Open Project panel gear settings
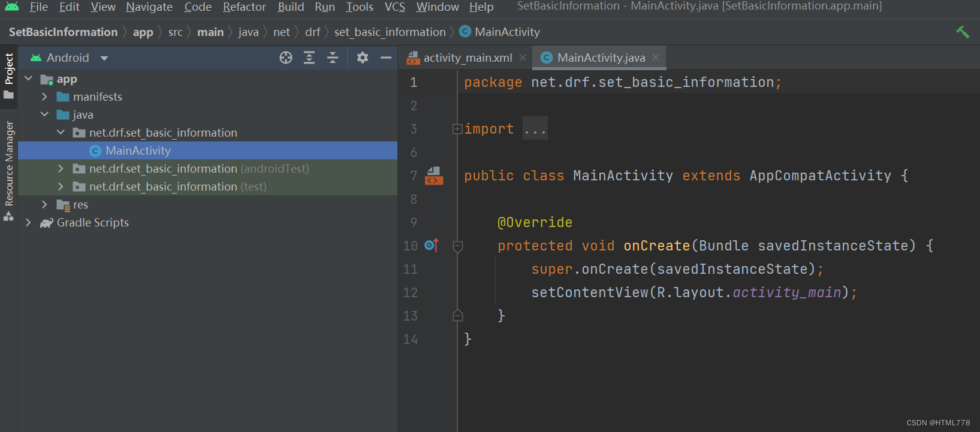Viewport: 980px width, 432px height. click(x=363, y=58)
